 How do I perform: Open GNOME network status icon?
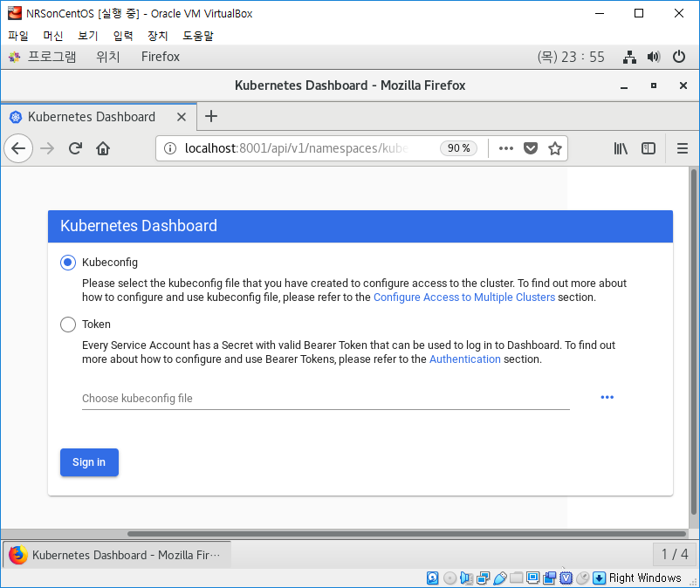[x=629, y=57]
